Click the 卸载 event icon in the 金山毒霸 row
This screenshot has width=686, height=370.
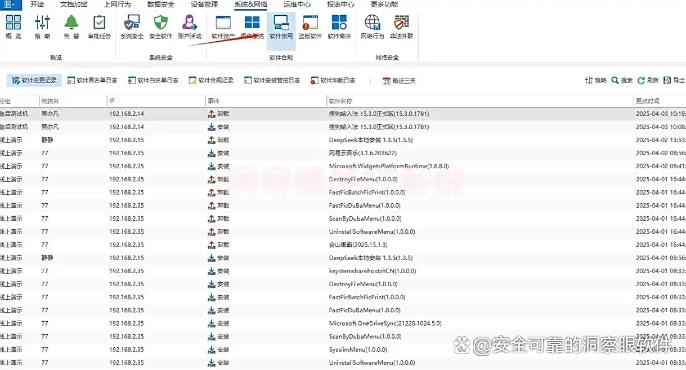(212, 245)
